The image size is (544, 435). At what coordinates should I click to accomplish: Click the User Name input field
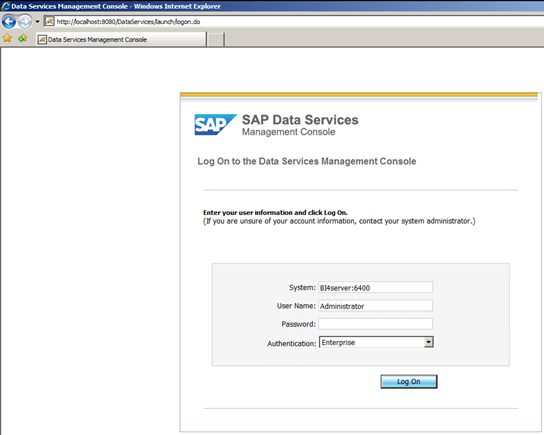coord(375,306)
